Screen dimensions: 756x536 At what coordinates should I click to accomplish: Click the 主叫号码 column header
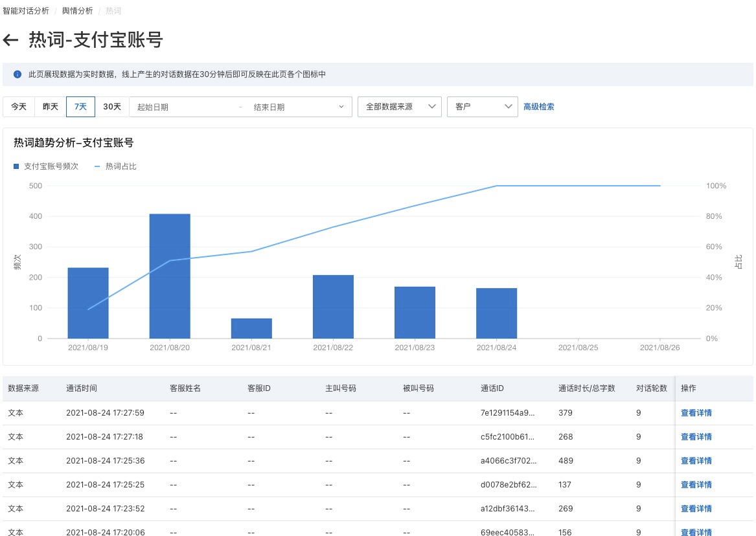point(340,388)
